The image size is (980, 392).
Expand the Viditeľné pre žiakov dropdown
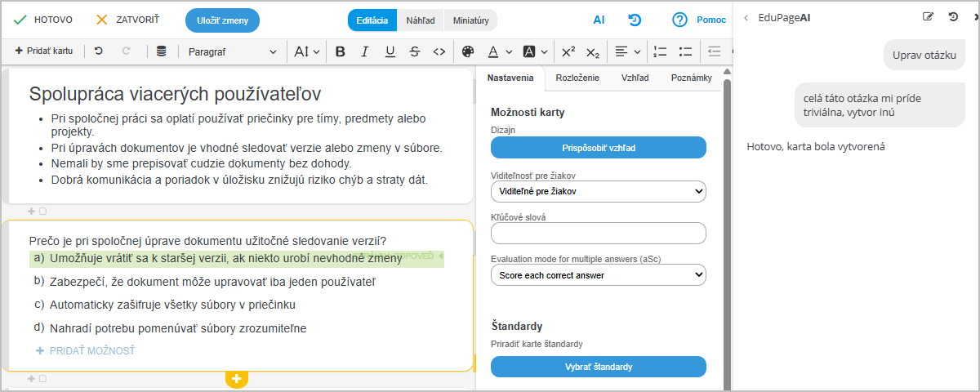tap(598, 192)
